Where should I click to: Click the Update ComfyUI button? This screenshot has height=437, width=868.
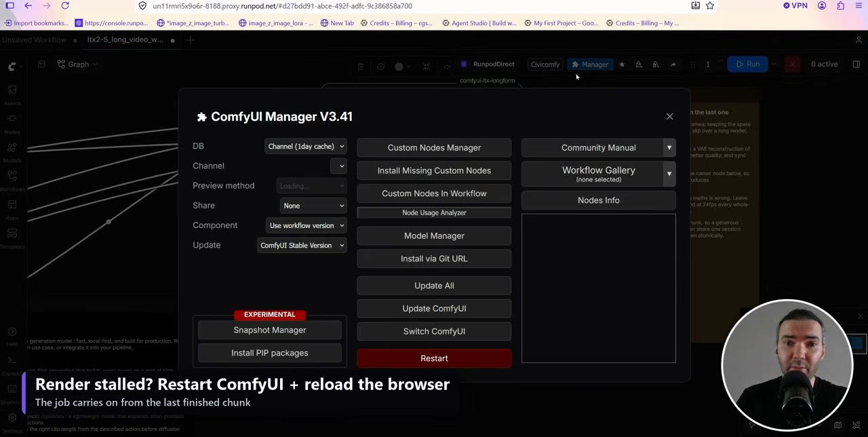click(x=434, y=308)
